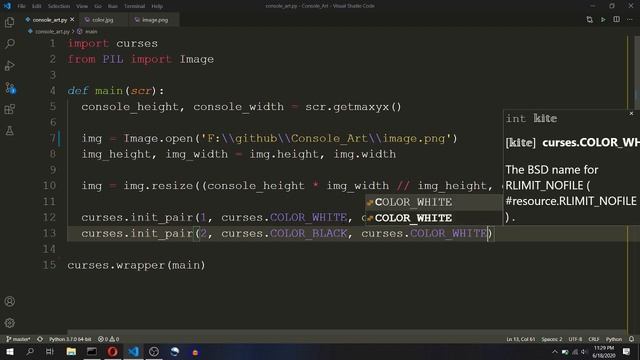
Task: Open the Accounts menu icon
Action: coord(9,301)
